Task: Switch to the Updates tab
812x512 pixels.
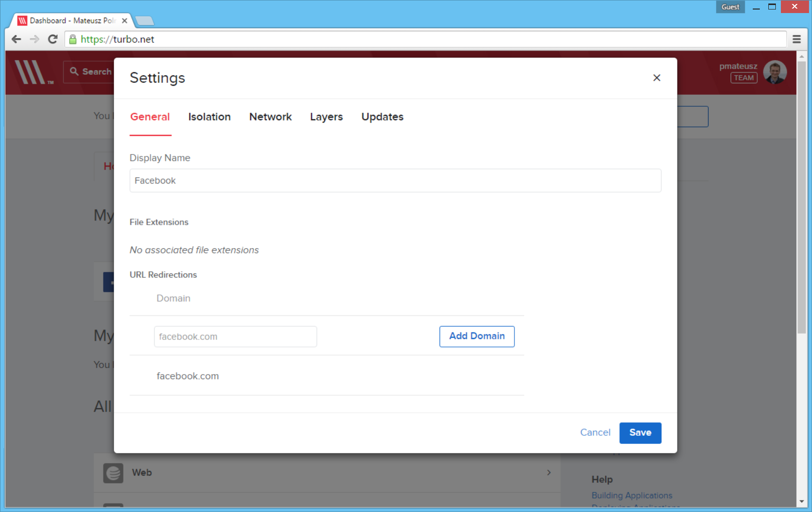Action: (382, 117)
